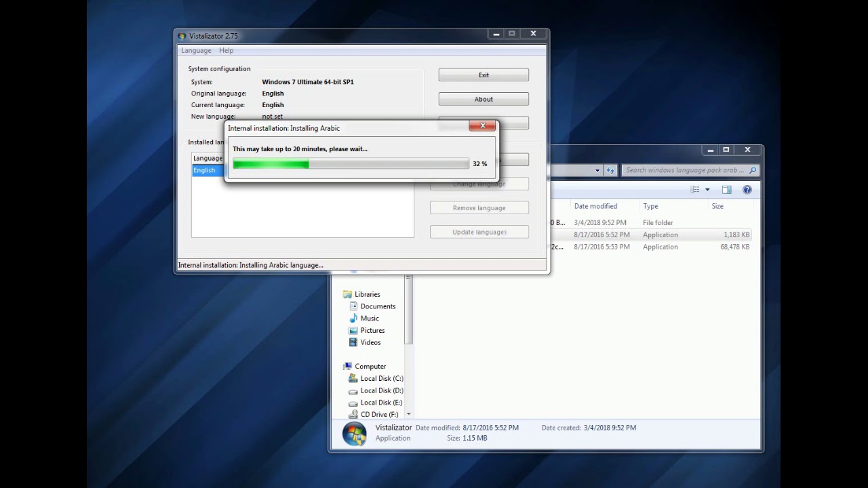Image resolution: width=868 pixels, height=488 pixels.
Task: Click the Local Disk (E:) drive icon
Action: pyautogui.click(x=353, y=403)
